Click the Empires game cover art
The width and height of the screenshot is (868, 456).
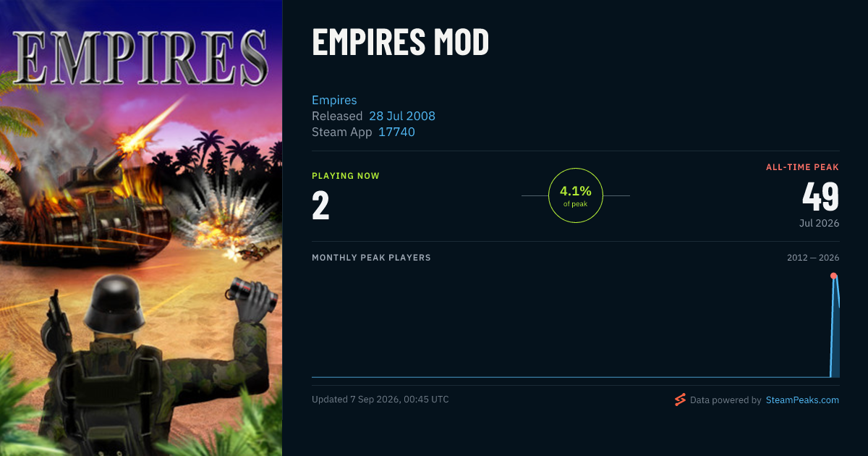(x=141, y=228)
